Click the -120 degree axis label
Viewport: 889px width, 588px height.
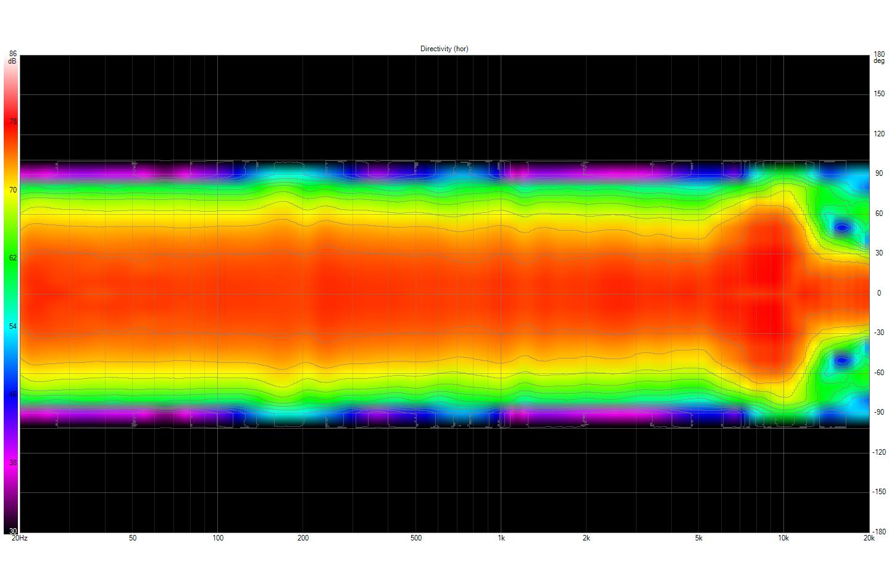point(879,452)
